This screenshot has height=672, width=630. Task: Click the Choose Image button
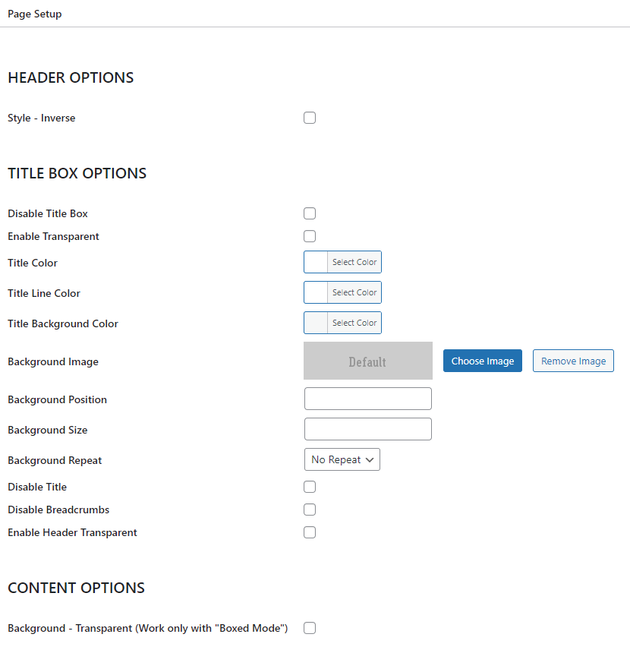483,361
